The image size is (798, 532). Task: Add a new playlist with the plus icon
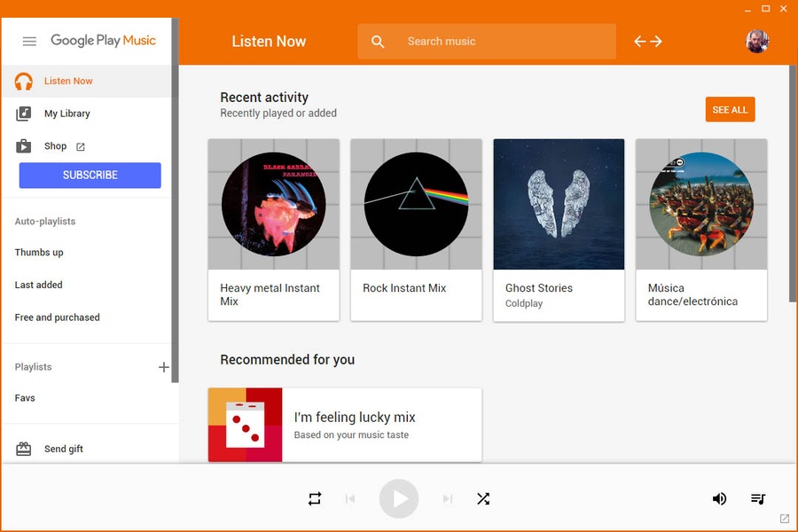coord(164,367)
